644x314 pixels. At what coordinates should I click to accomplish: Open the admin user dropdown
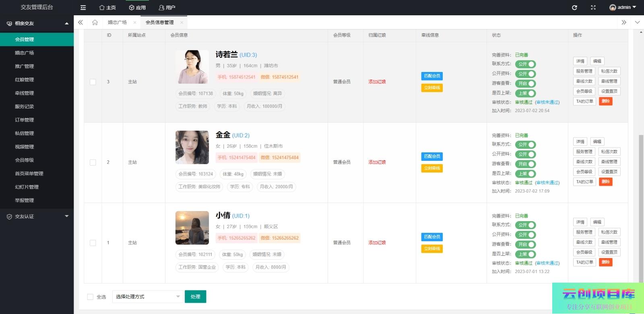click(x=623, y=8)
